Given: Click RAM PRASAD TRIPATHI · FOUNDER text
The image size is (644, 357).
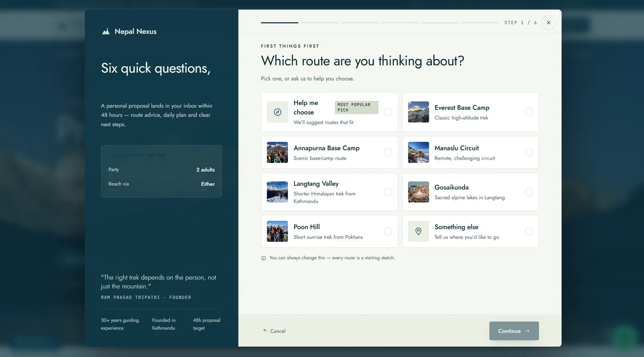Looking at the screenshot, I should [146, 297].
